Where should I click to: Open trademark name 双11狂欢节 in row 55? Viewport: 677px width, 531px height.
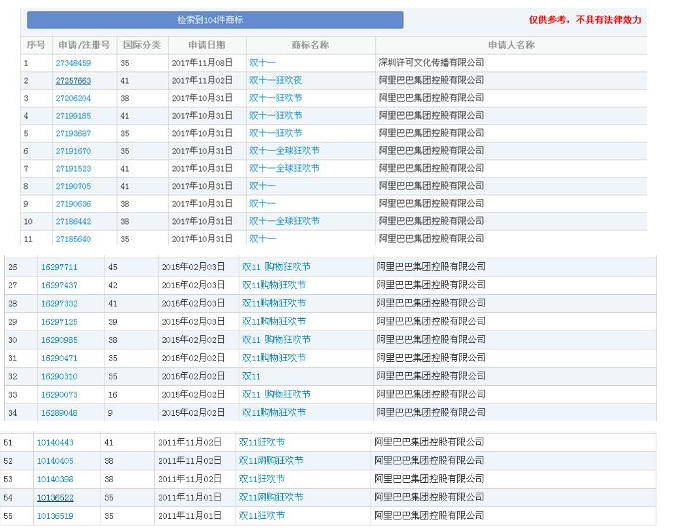tap(262, 515)
